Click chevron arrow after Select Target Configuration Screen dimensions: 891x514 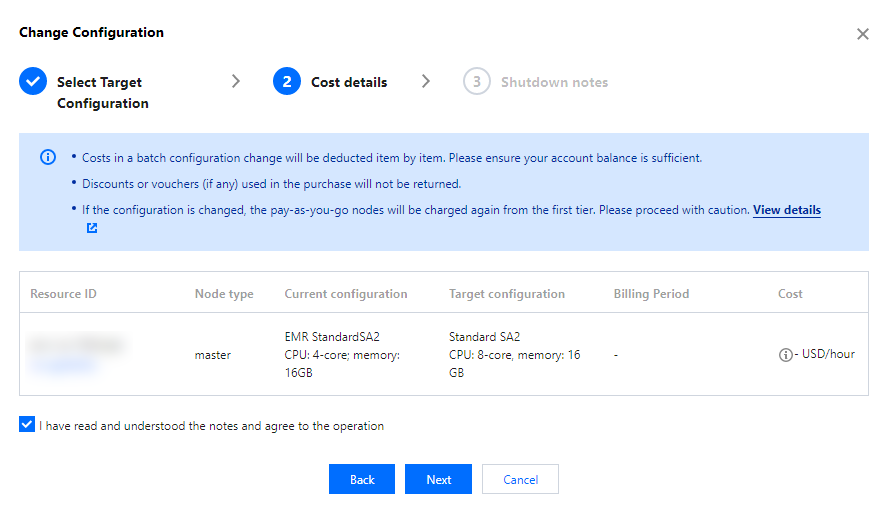236,82
